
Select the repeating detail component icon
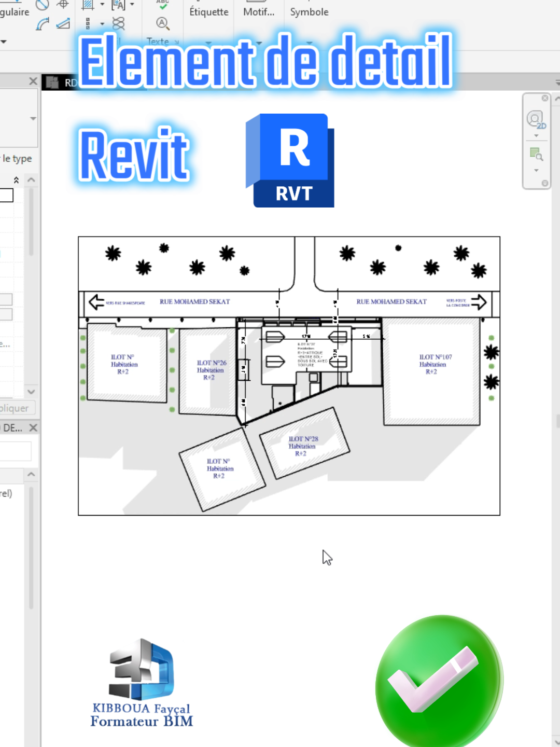(x=88, y=23)
